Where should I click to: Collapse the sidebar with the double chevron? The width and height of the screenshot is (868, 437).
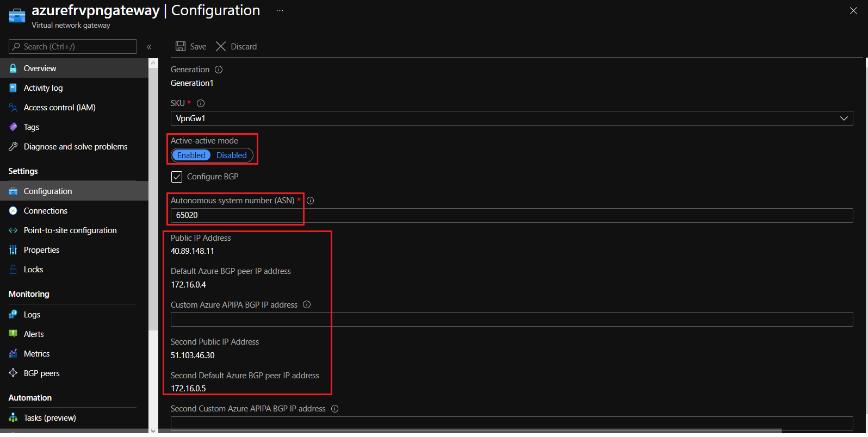click(148, 47)
